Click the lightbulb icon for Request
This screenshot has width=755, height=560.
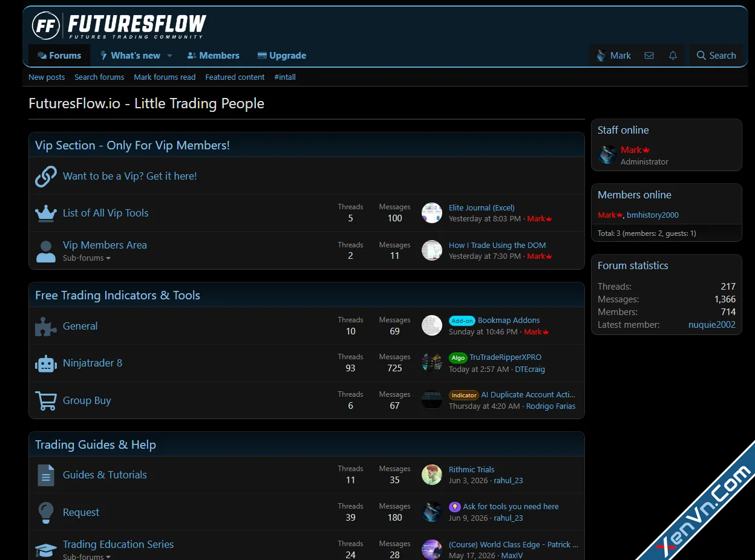pyautogui.click(x=46, y=512)
